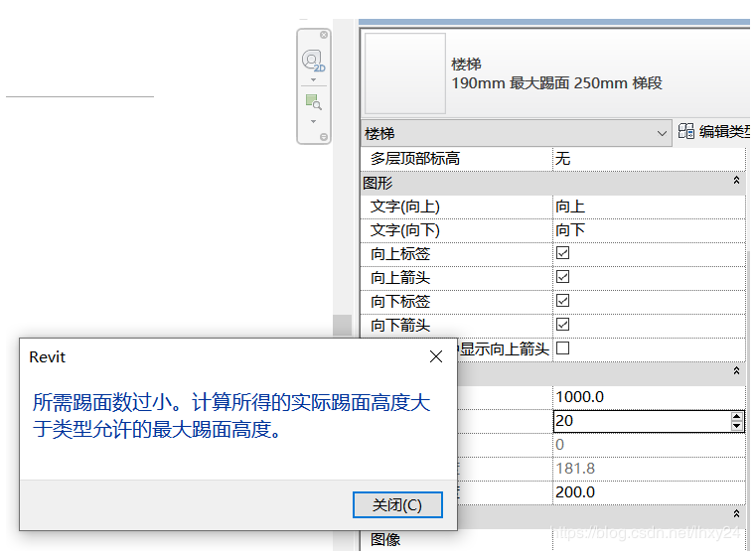Click the 编辑类型 icon

coord(685,131)
